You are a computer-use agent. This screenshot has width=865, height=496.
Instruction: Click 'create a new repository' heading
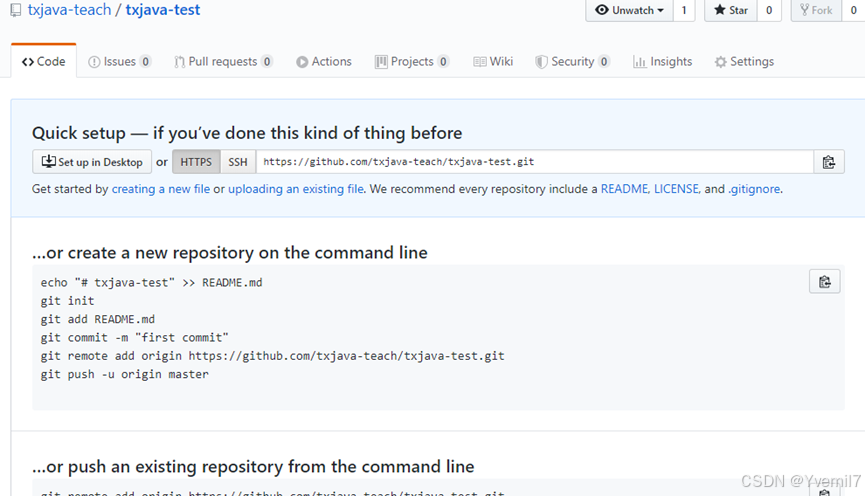229,253
